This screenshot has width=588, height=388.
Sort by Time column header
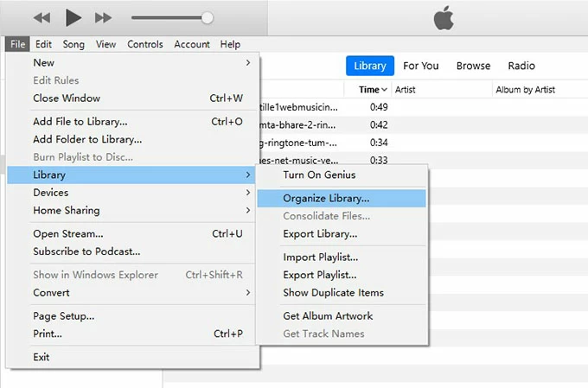tap(368, 89)
